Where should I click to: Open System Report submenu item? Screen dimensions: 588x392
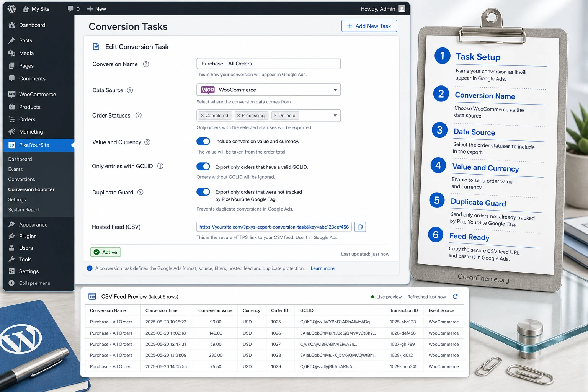point(24,210)
